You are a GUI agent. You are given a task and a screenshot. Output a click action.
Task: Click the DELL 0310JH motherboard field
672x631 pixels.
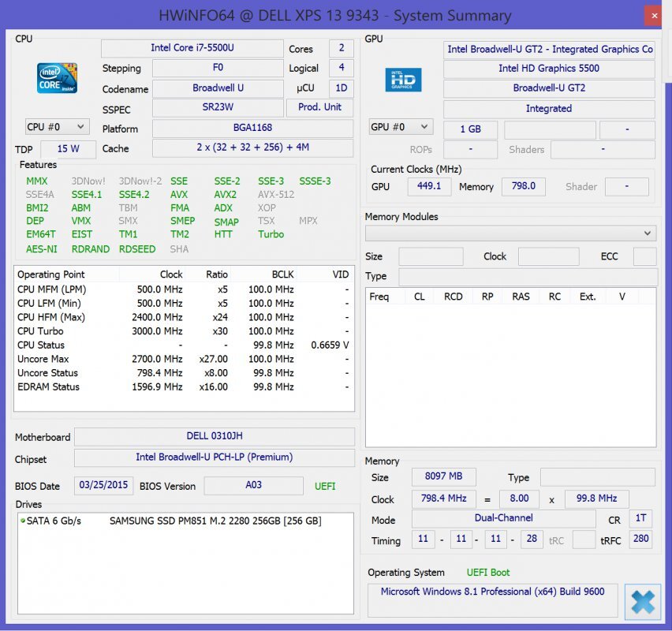213,437
